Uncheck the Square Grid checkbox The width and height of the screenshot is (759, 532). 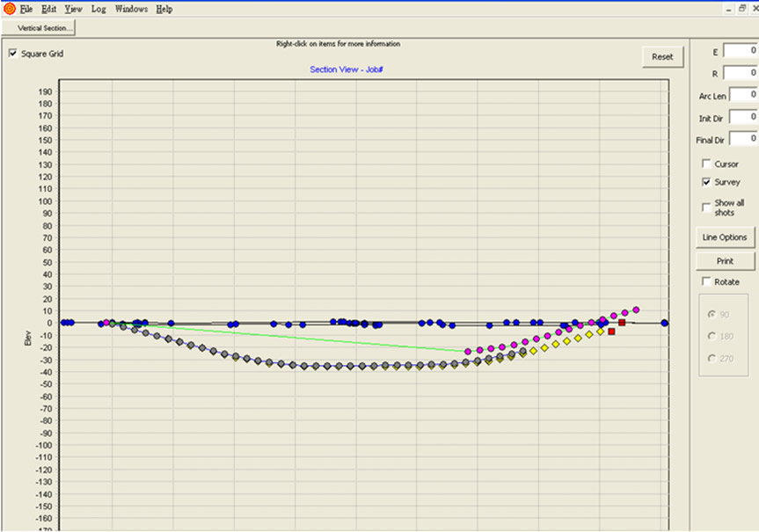(13, 54)
